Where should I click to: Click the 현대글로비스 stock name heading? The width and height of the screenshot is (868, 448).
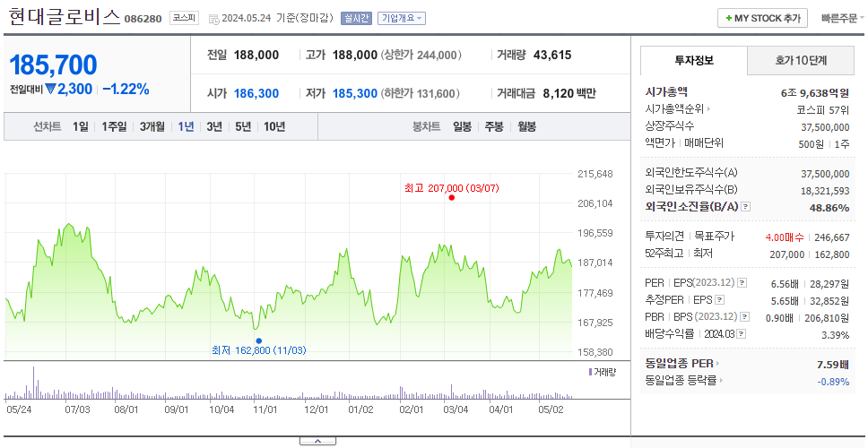coord(65,18)
